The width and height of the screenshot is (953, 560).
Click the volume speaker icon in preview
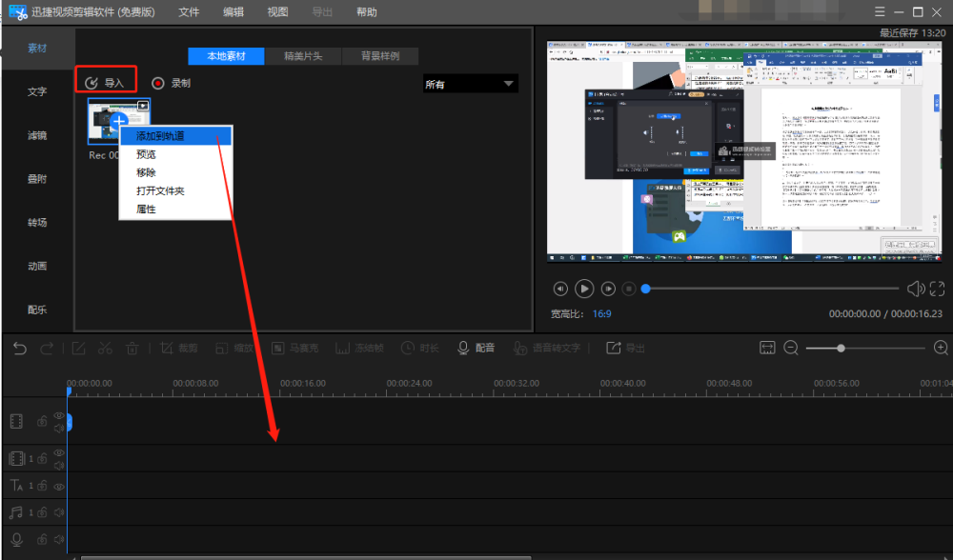(x=915, y=289)
